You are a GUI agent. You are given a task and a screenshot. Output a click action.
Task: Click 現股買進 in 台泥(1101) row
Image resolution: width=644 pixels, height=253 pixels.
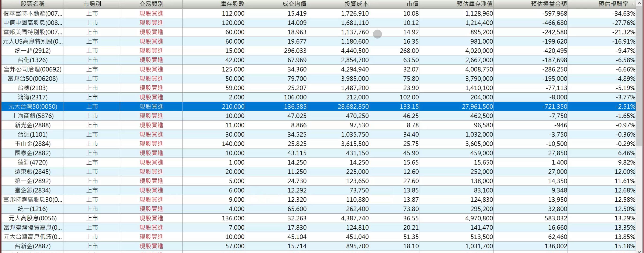click(x=151, y=135)
